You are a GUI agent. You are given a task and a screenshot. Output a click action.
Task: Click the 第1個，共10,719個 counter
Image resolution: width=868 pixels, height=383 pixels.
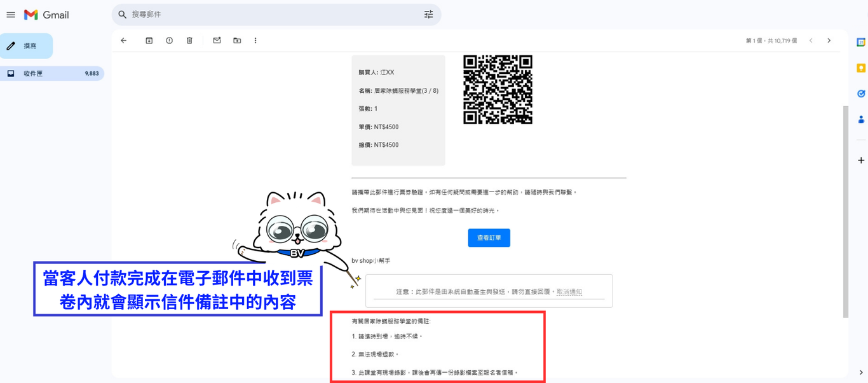[771, 41]
